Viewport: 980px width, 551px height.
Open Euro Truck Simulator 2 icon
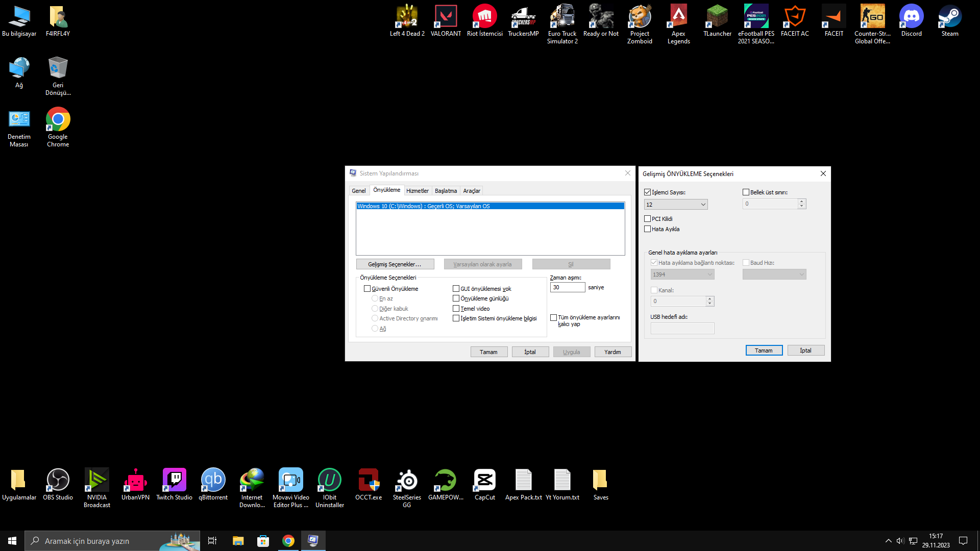pos(562,24)
